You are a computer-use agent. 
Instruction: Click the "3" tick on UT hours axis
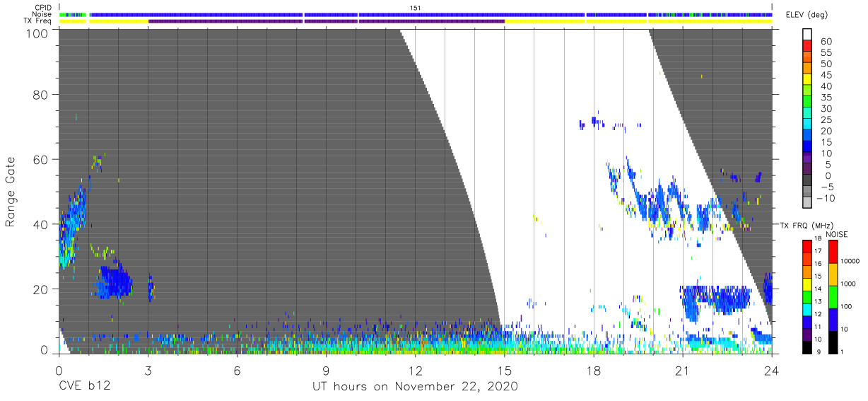148,369
